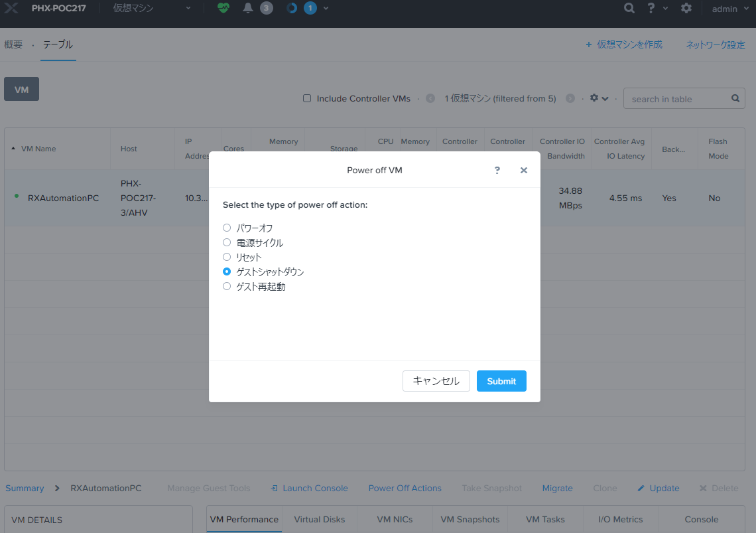Switch to the 概要 tab
756x533 pixels.
13,44
